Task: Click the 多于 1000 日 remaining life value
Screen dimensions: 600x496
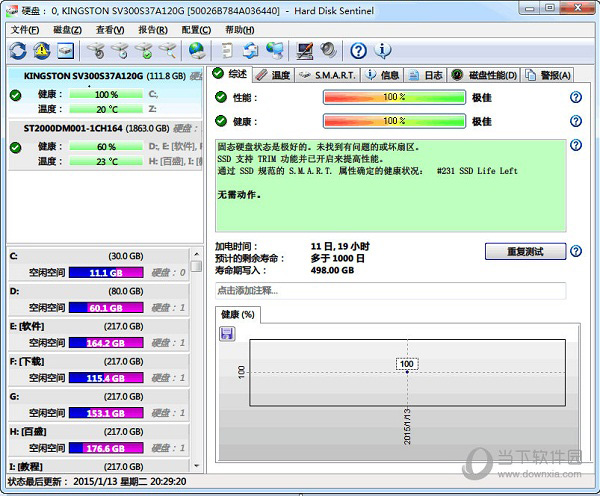Action: tap(338, 258)
